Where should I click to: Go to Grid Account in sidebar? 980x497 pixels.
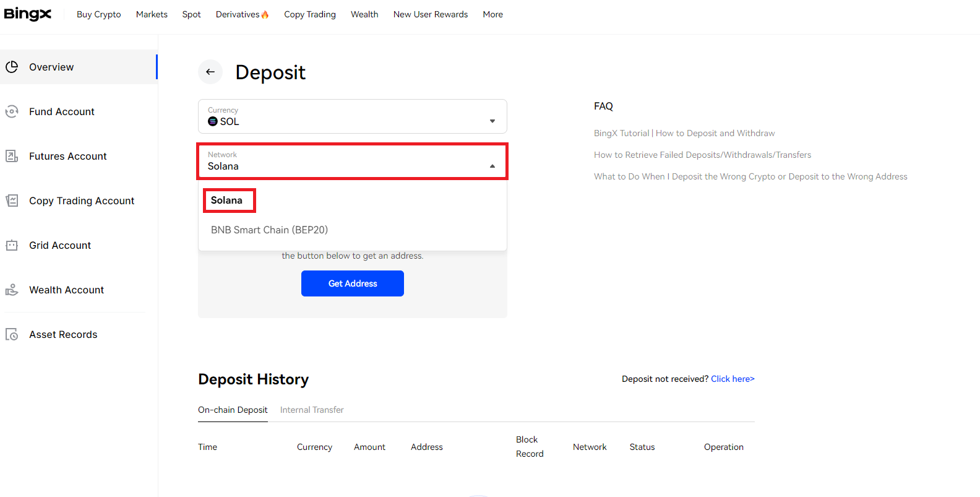[79, 245]
